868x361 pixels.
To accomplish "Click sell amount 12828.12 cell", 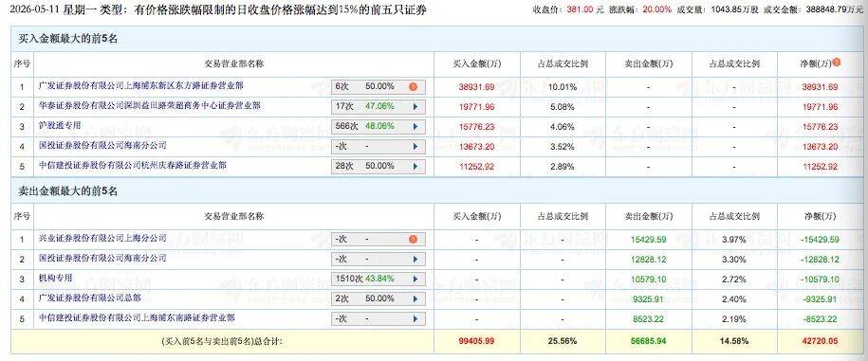I will 649,260.
